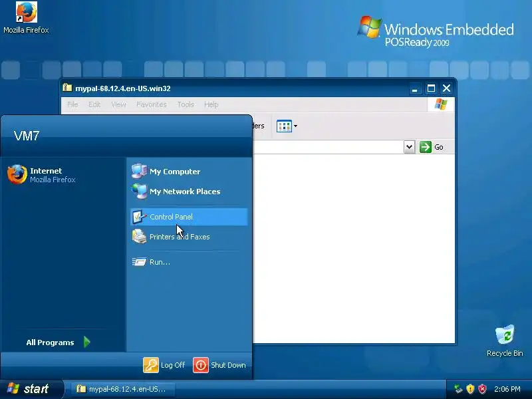Click the address bar input field
Image resolution: width=532 pixels, height=399 pixels.
tap(328, 147)
